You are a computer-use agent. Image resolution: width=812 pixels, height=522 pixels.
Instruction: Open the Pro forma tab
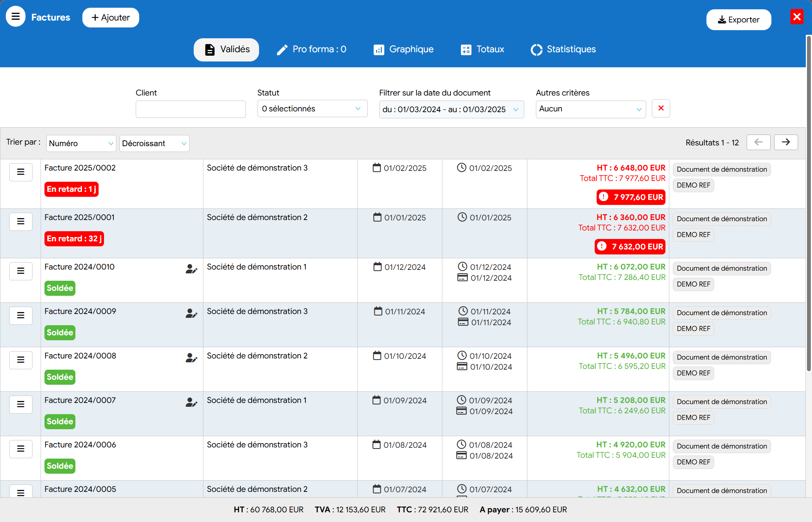tap(312, 49)
